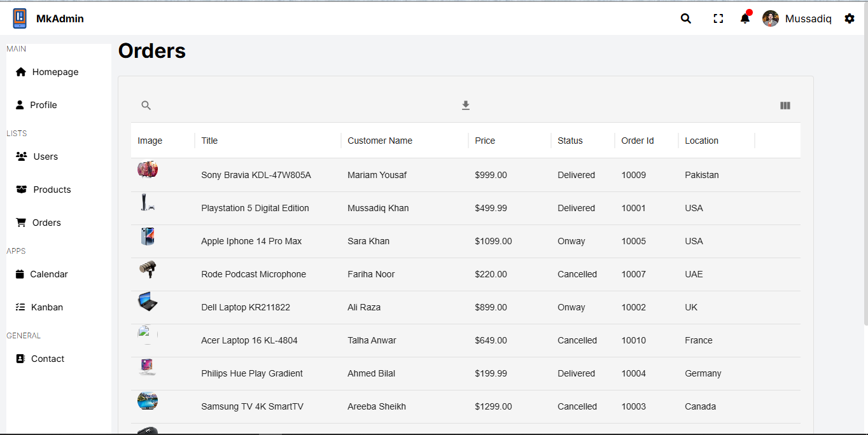Screen dimensions: 868x435
Task: Click Mussadiq user avatar
Action: 771,18
